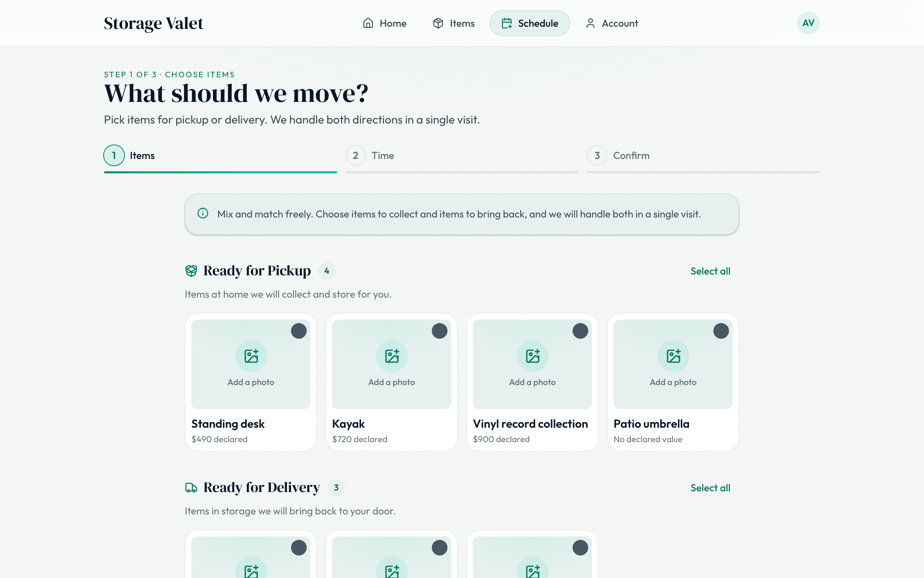This screenshot has width=924, height=578.
Task: Click Add a photo text on Standing desk
Action: 251,382
